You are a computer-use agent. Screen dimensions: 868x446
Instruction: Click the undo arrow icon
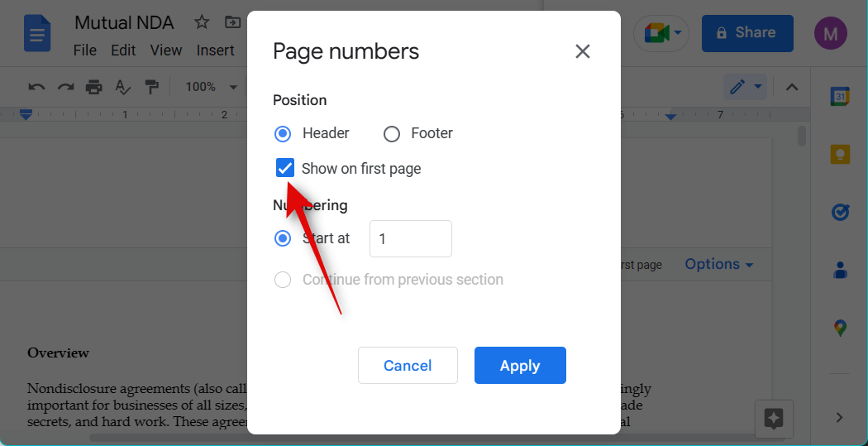pos(36,87)
